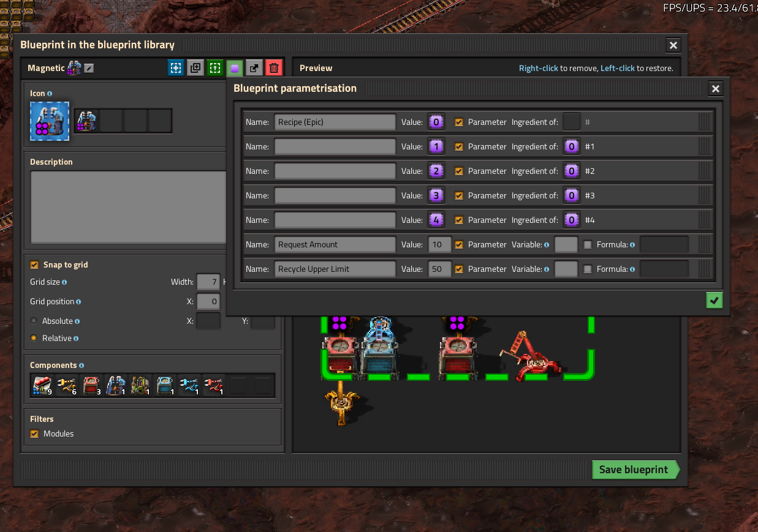
Task: Toggle the purple parametrise blueprint button
Action: click(235, 68)
